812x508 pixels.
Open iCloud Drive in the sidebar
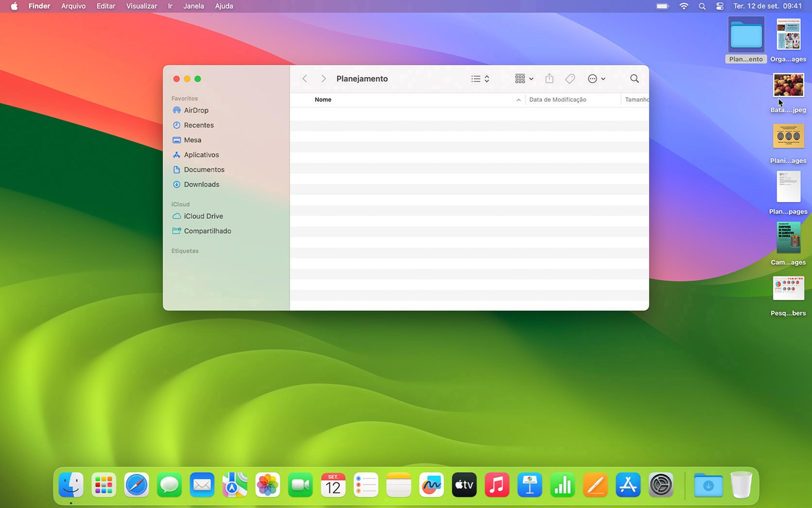tap(197, 216)
